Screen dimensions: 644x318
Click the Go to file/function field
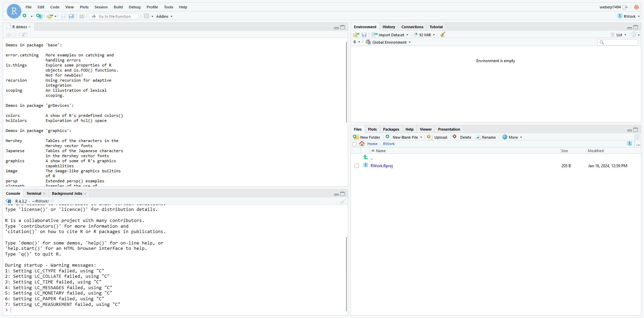113,16
